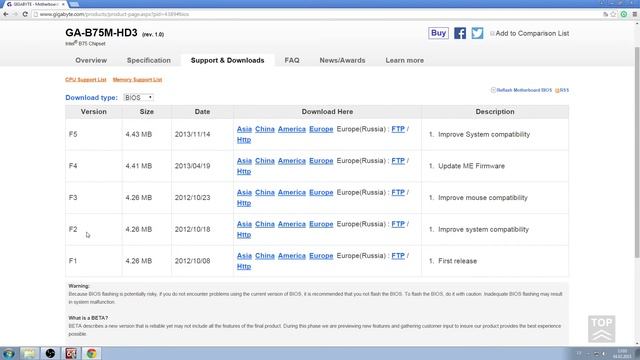Click the browser forward arrow
The width and height of the screenshot is (640, 360).
[15, 14]
